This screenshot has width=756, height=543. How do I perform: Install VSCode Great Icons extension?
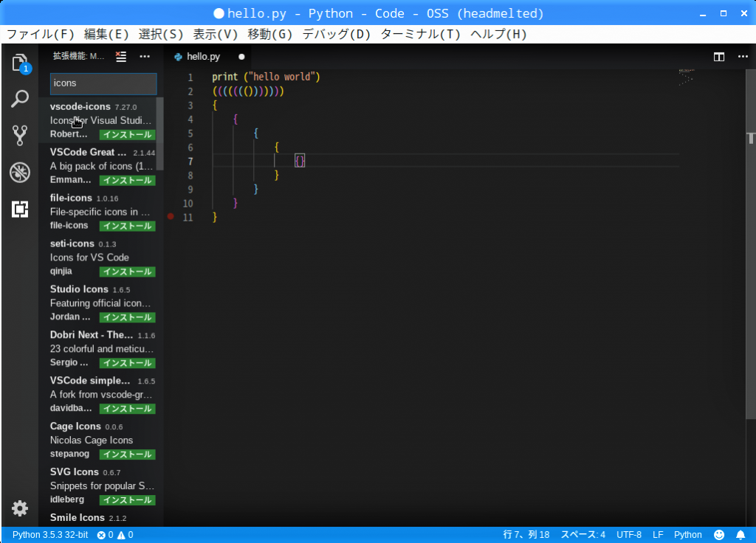click(x=127, y=181)
